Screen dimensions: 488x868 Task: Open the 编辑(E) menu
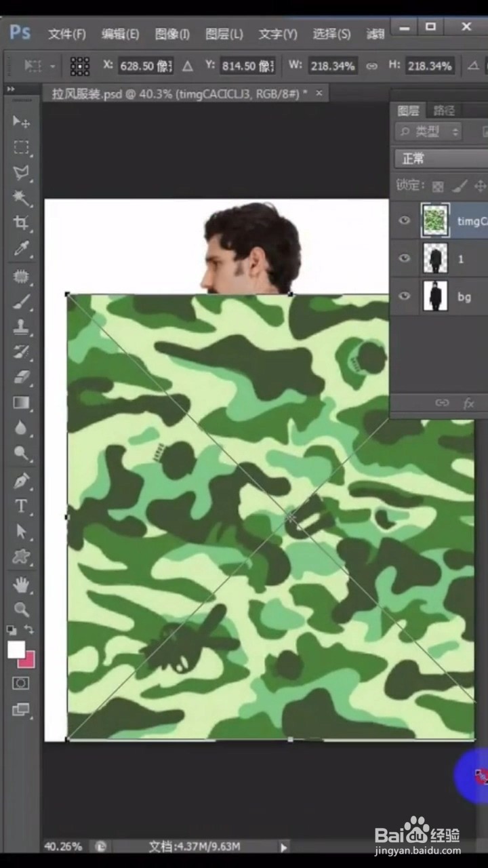pos(120,34)
